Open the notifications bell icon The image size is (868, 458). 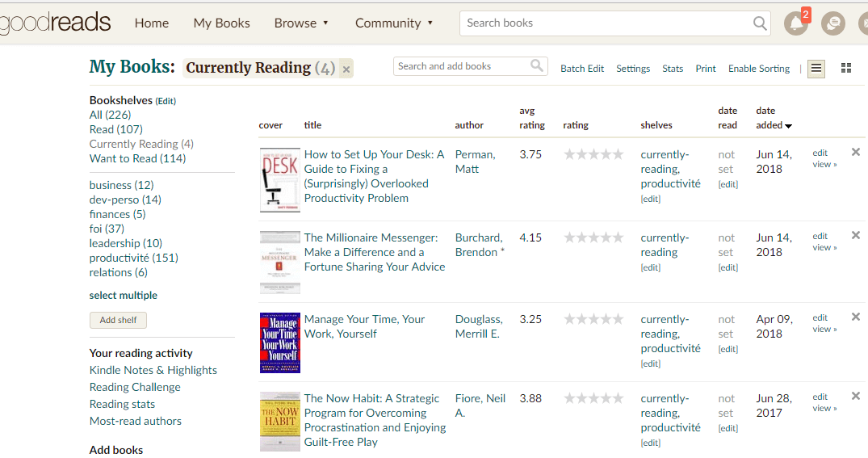(x=795, y=23)
